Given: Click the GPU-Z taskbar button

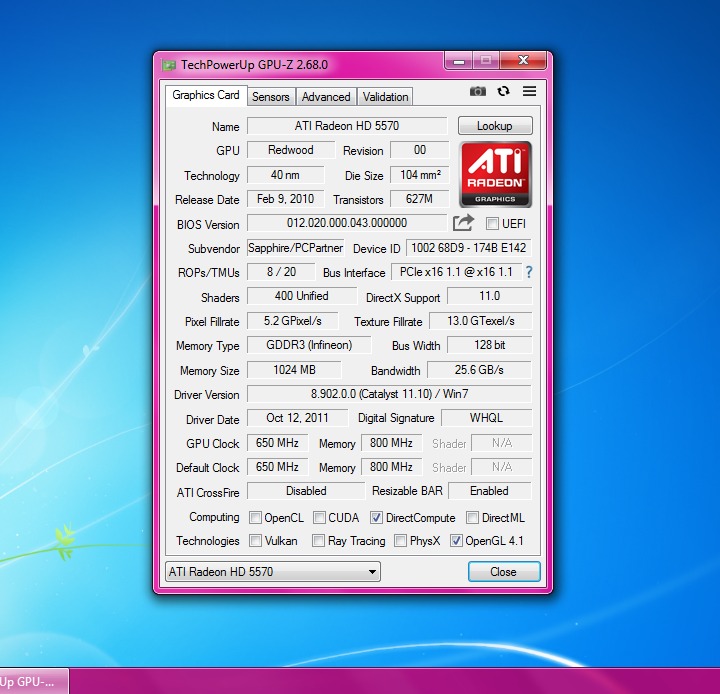Looking at the screenshot, I should click(x=33, y=681).
